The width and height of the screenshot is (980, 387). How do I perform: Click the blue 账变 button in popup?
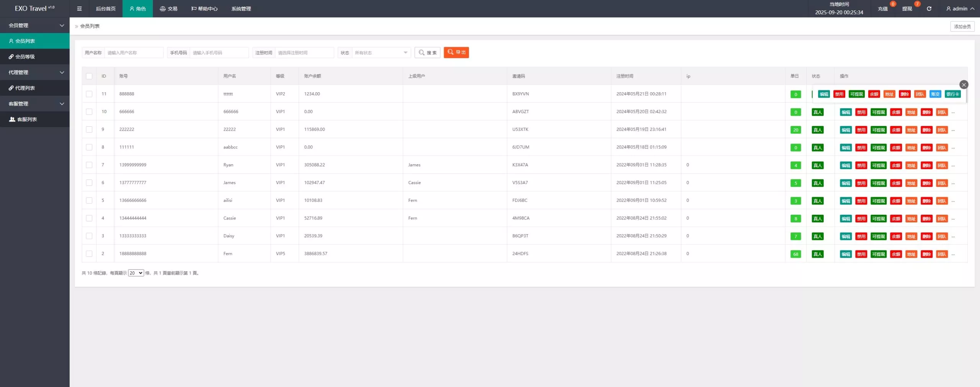pyautogui.click(x=935, y=94)
